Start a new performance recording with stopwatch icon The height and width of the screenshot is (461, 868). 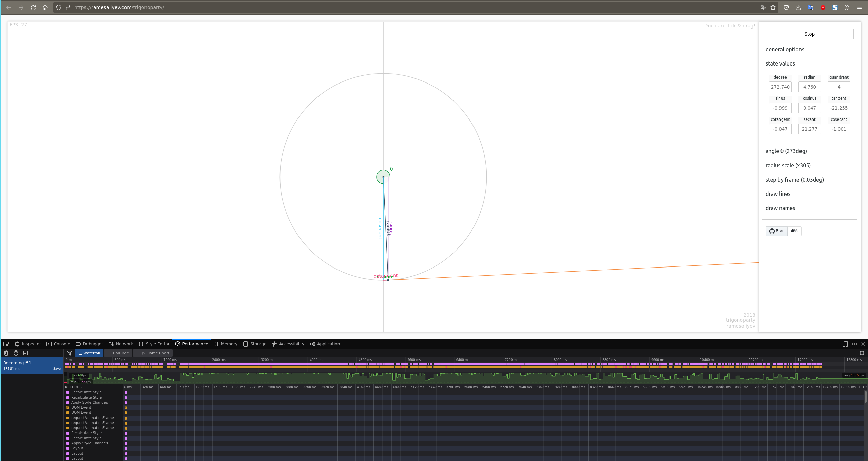16,353
